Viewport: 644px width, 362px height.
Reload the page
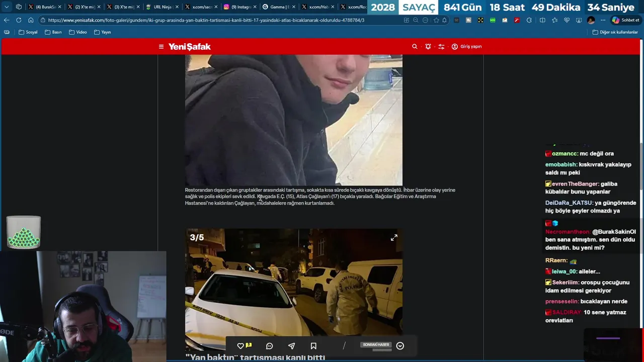tap(19, 20)
